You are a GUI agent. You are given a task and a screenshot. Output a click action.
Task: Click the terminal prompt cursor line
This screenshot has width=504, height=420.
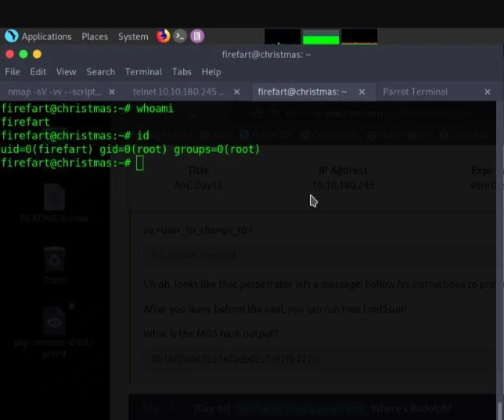tap(72, 163)
